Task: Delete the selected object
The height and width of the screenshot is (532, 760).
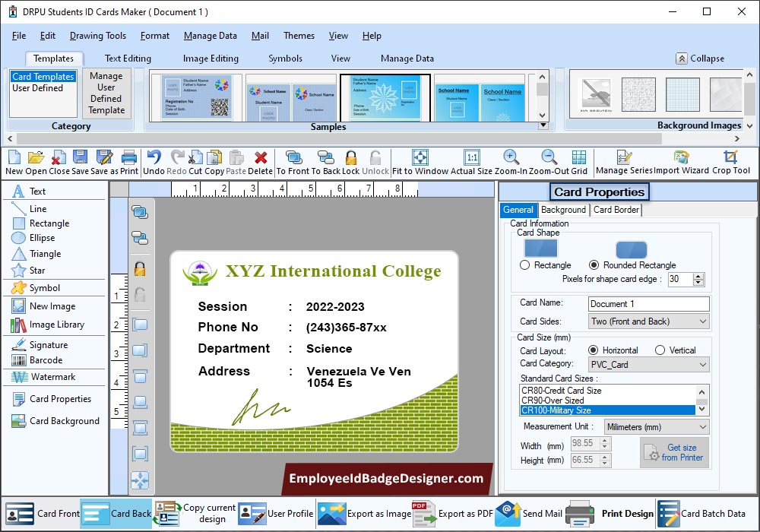Action: (260, 163)
